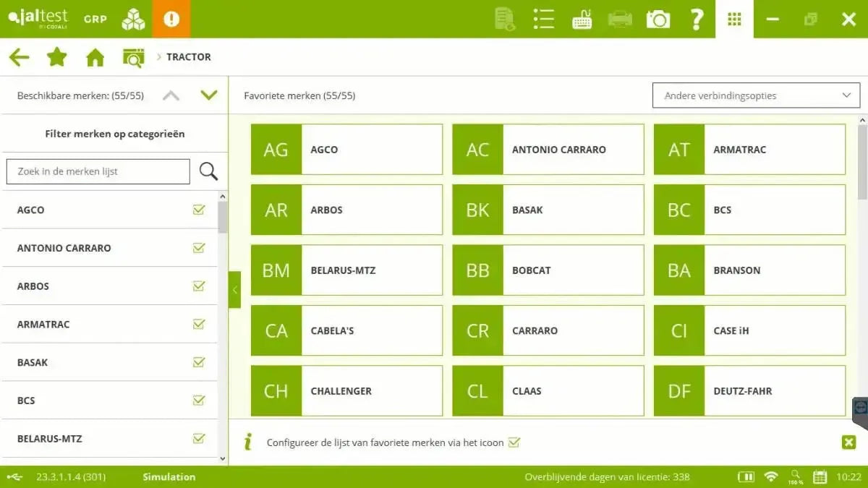Screen dimensions: 868x488
Task: Open Jaltest help with the question mark icon
Action: [697, 20]
